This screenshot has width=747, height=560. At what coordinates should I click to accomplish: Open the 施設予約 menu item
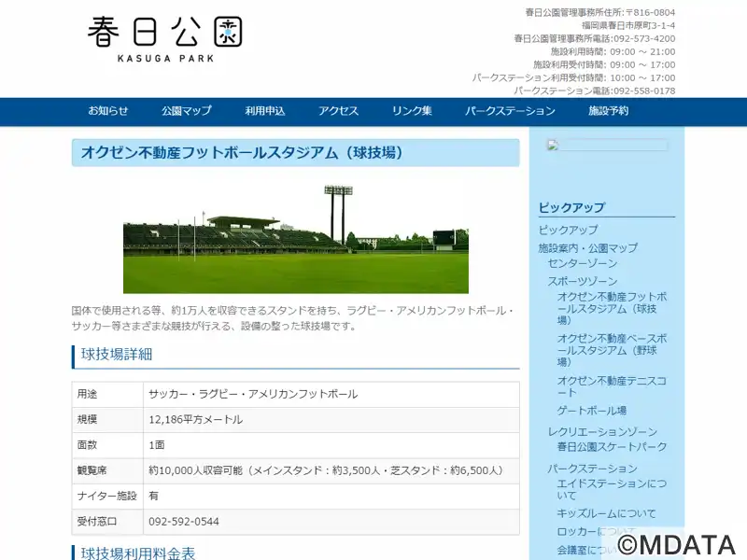pyautogui.click(x=609, y=111)
